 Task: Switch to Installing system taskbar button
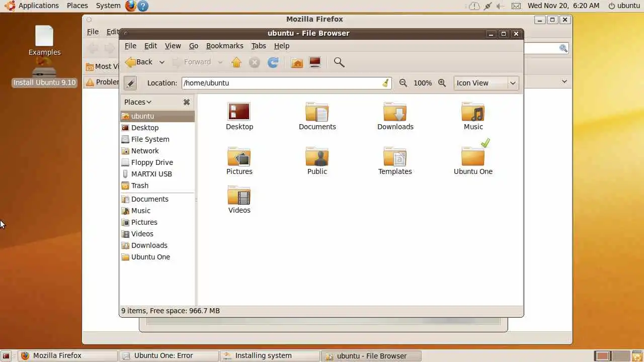point(270,355)
